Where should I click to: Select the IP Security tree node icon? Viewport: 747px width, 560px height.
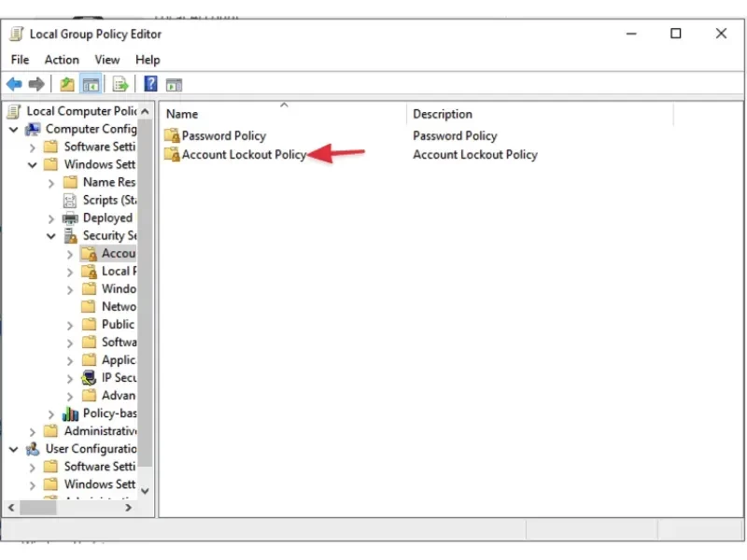89,378
